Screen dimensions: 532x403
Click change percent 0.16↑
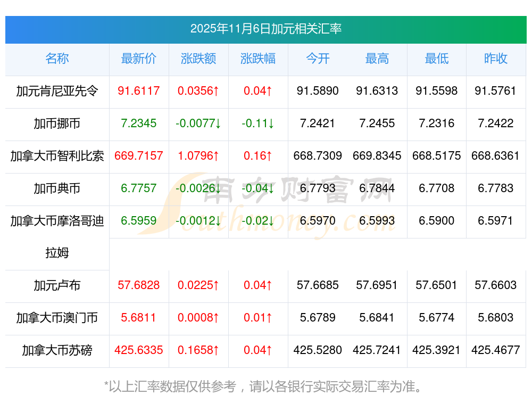[258, 156]
